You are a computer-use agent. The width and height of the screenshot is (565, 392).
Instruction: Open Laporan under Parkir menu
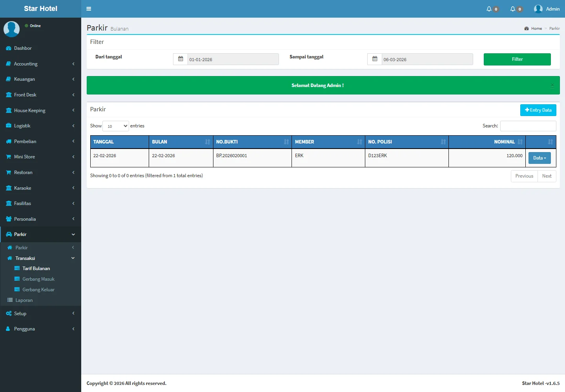coord(24,300)
